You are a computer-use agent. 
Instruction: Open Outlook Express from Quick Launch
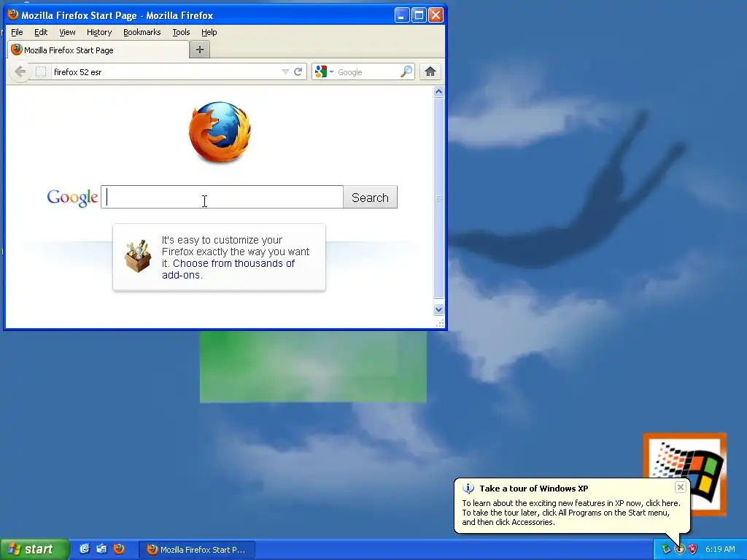(x=101, y=549)
